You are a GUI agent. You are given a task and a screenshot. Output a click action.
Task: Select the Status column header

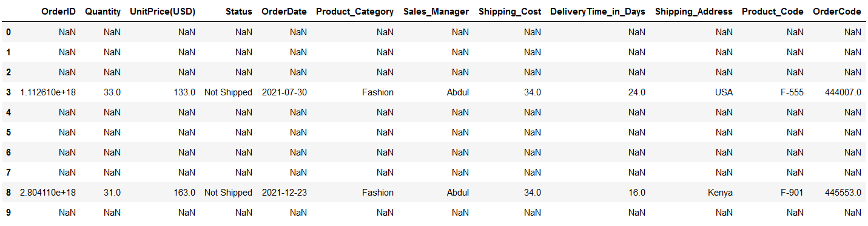tap(239, 12)
